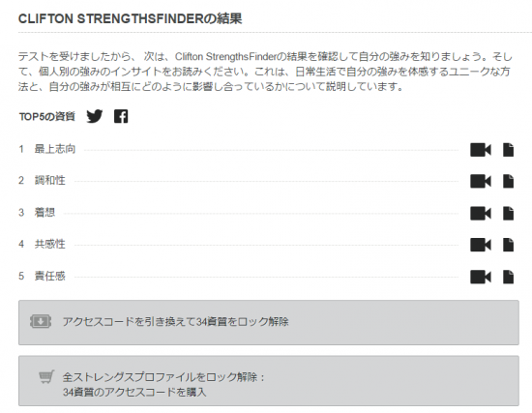The height and width of the screenshot is (413, 532).
Task: Share the top 5 results on Facebook
Action: (121, 116)
